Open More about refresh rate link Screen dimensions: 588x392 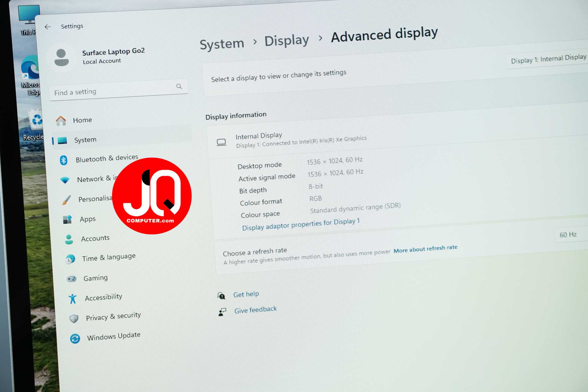tap(425, 249)
